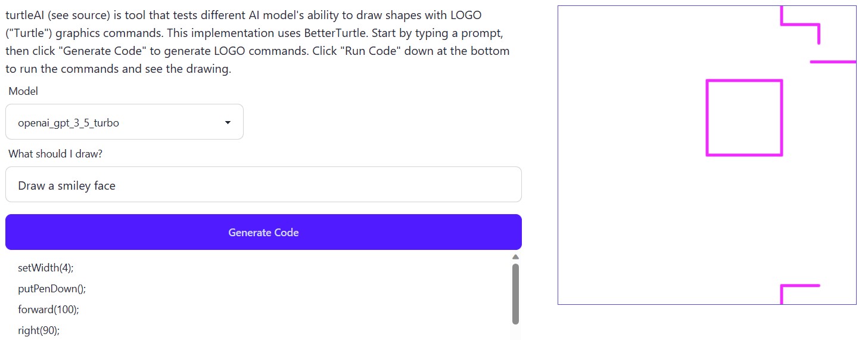Click the setWidth(4); code line
Image resolution: width=868 pixels, height=340 pixels.
[x=46, y=268]
